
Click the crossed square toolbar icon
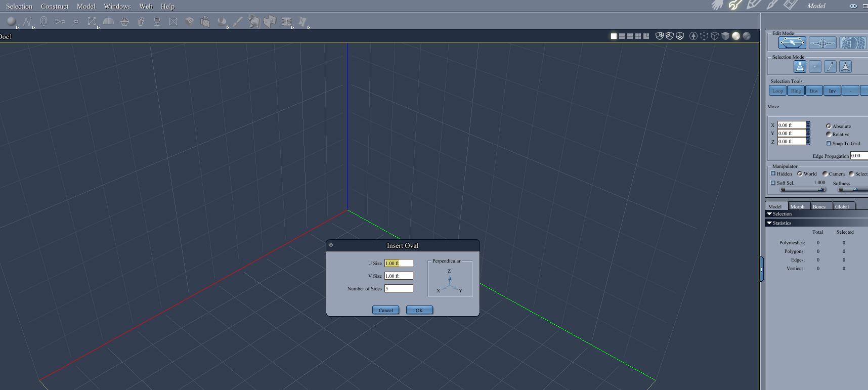[173, 21]
